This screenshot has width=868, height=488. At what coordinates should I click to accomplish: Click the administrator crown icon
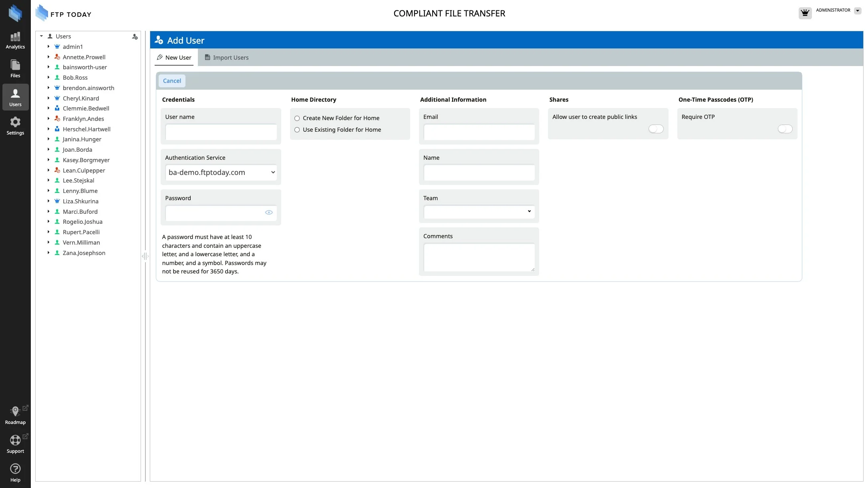point(805,13)
